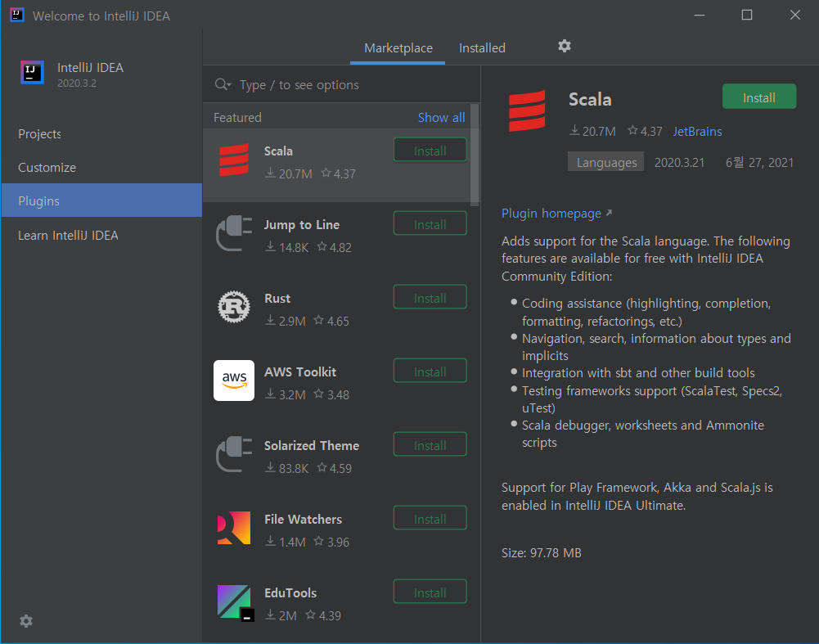Install the File Watchers plugin
Screen dimensions: 819x644
tap(430, 519)
